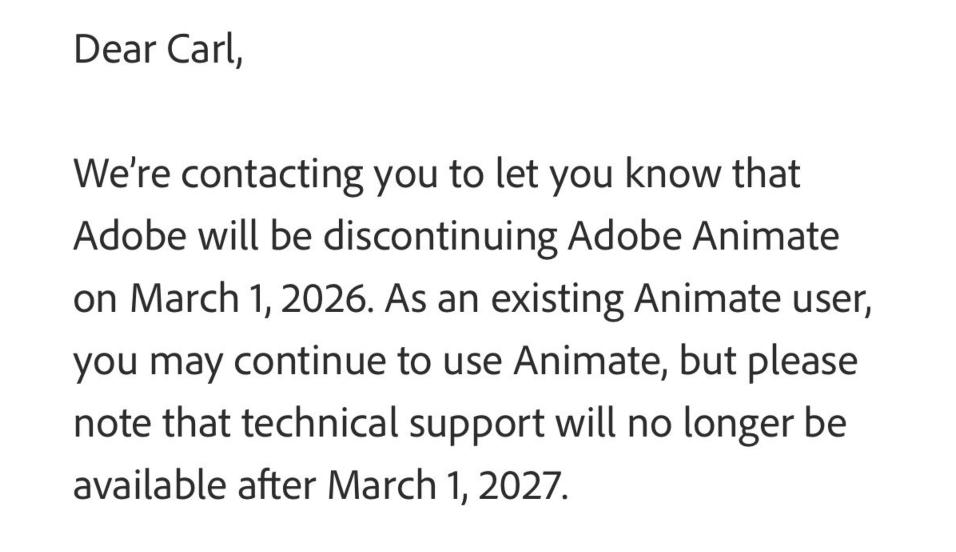Viewport: 956px width, 552px height.
Task: Click the "Dear Carl," greeting line
Action: pos(158,49)
